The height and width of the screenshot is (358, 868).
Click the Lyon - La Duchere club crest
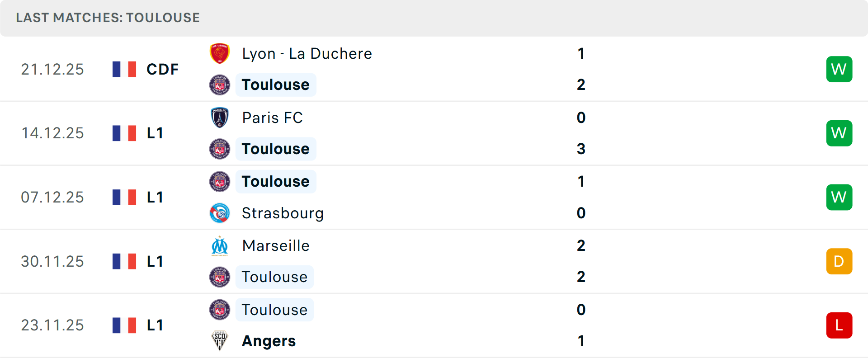click(220, 54)
